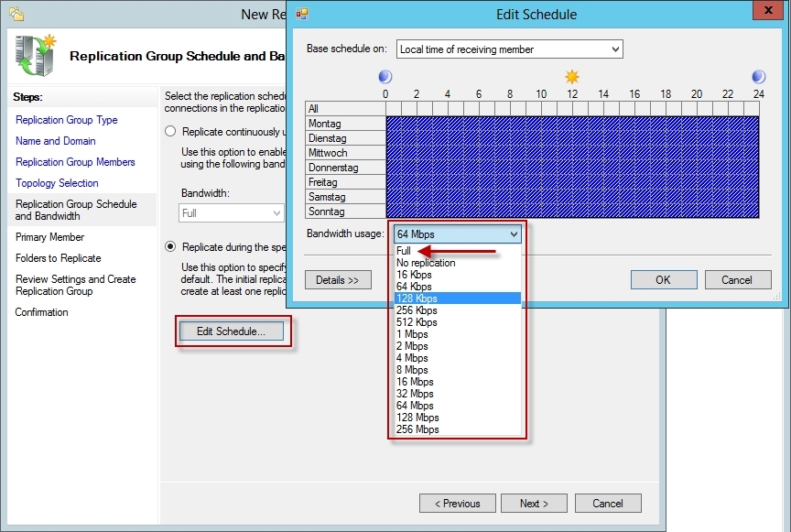Cancel the Edit Schedule dialog

pos(738,280)
